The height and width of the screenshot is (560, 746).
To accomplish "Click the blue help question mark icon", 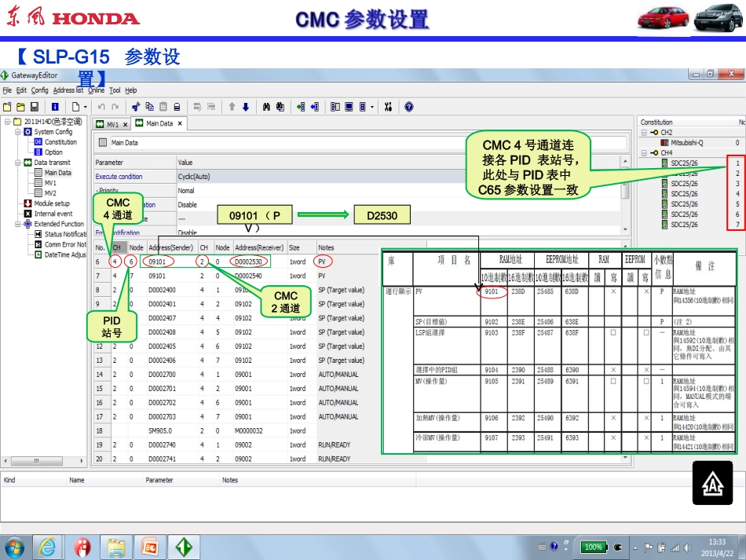I will tap(408, 107).
